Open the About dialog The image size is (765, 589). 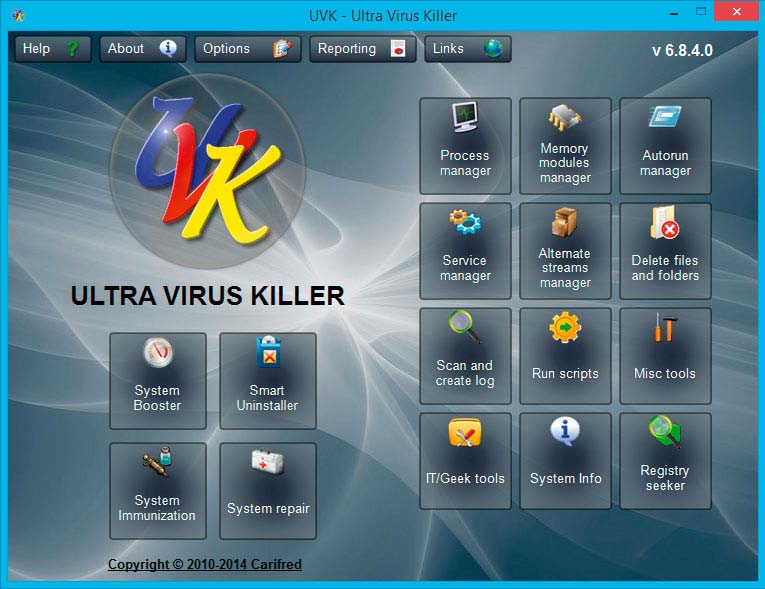point(142,49)
